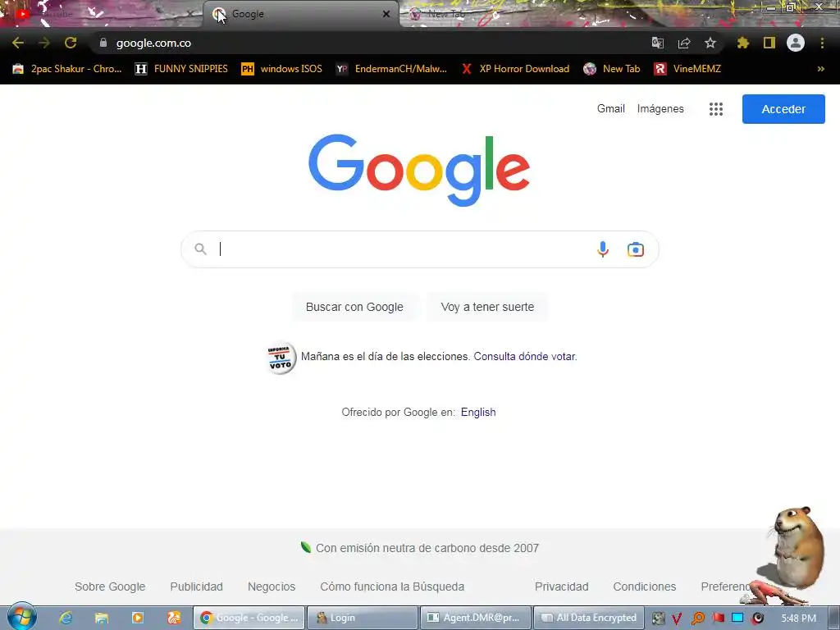
Task: Open the FUNNY SNIPPIES bookmark
Action: pos(181,69)
